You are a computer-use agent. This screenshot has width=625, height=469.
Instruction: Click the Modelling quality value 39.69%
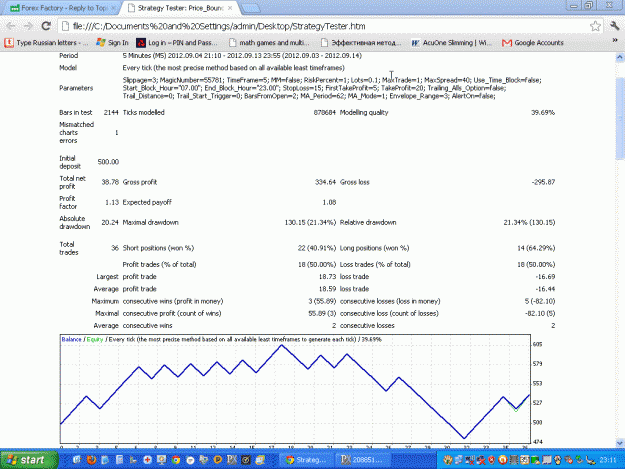pos(542,113)
